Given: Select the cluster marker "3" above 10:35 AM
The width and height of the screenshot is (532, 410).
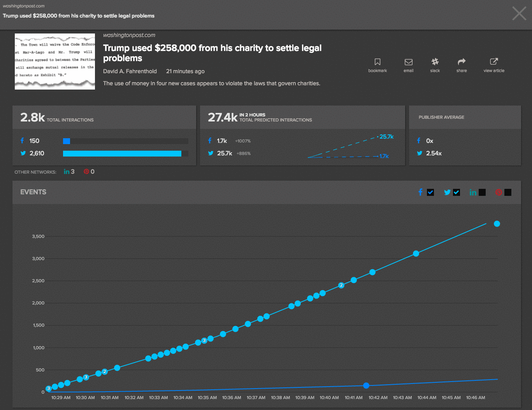Looking at the screenshot, I should click(204, 341).
